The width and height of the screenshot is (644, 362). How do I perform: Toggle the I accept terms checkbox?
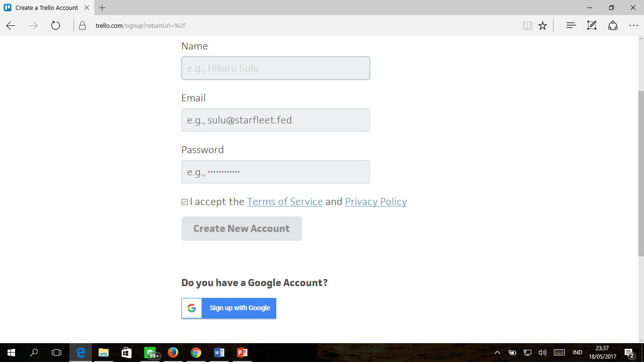tap(185, 202)
